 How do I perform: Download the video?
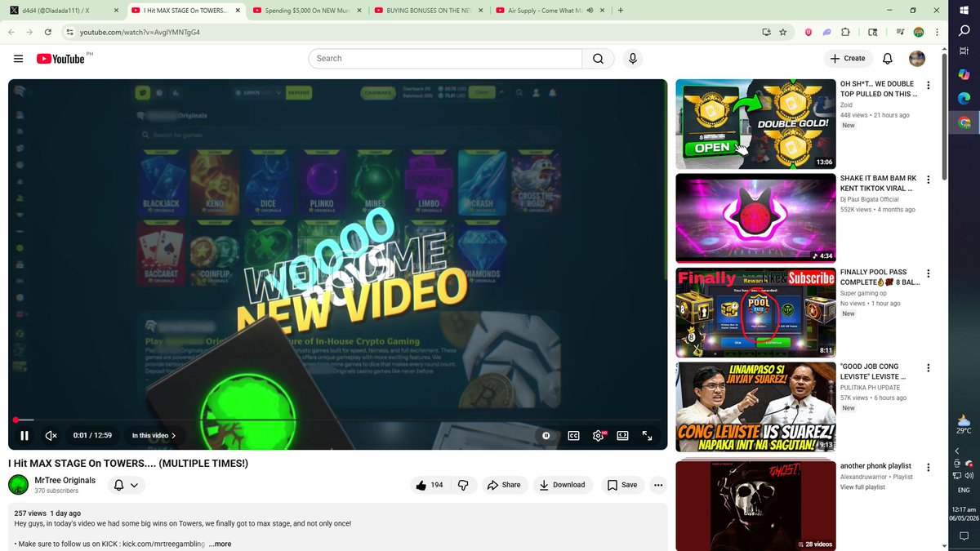(562, 485)
